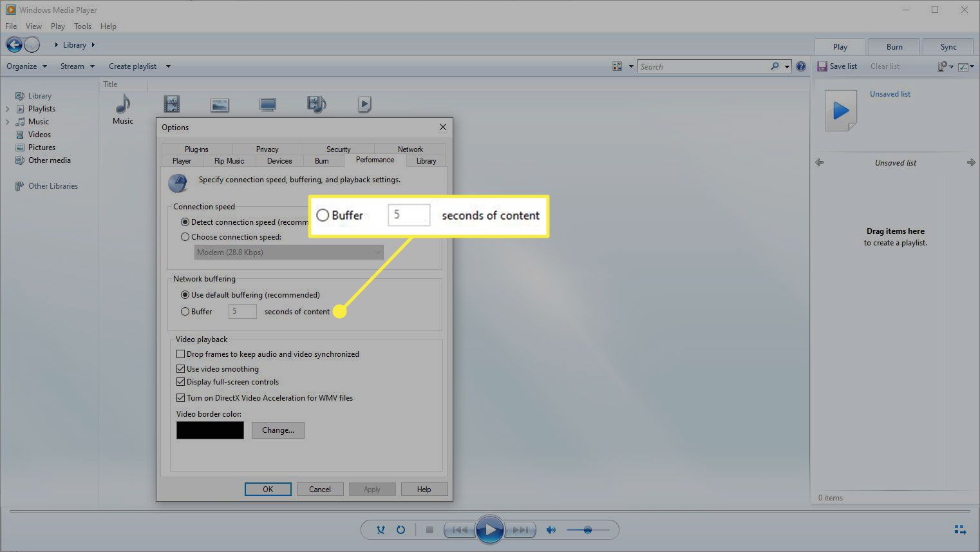Expand the Playlists tree node
The image size is (980, 552).
pyautogui.click(x=8, y=109)
